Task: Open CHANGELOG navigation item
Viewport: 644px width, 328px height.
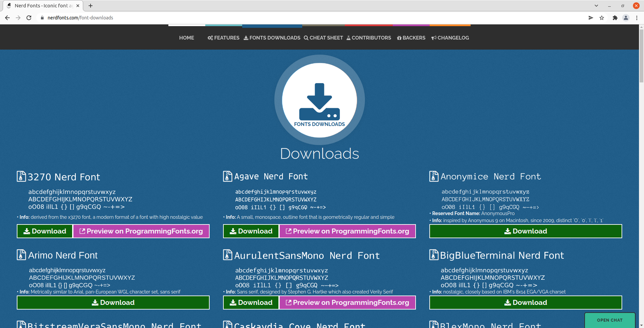Action: pos(450,38)
